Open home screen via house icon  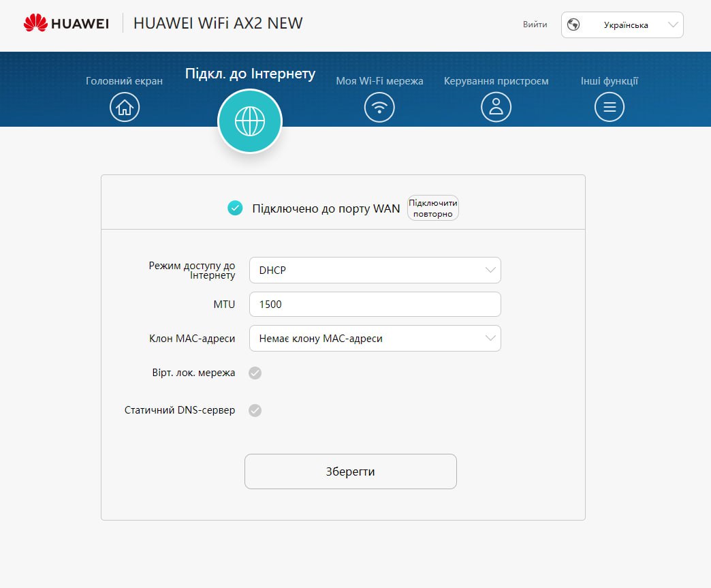coord(125,107)
